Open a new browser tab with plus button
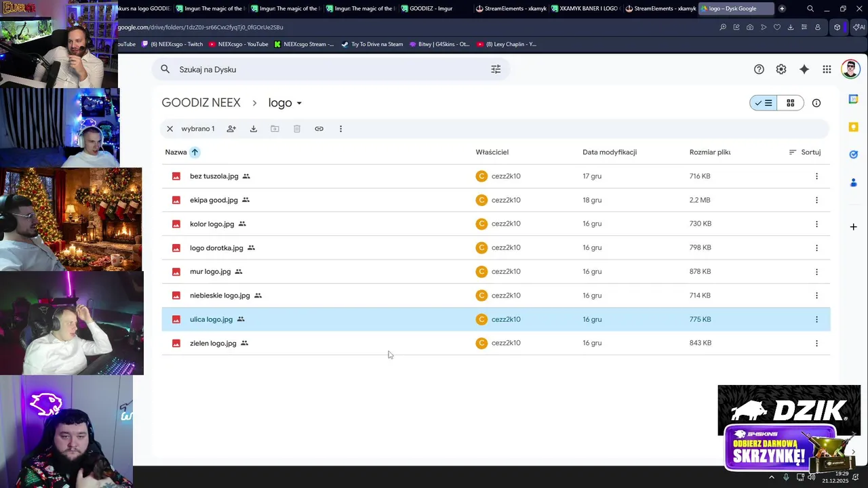 [x=782, y=9]
